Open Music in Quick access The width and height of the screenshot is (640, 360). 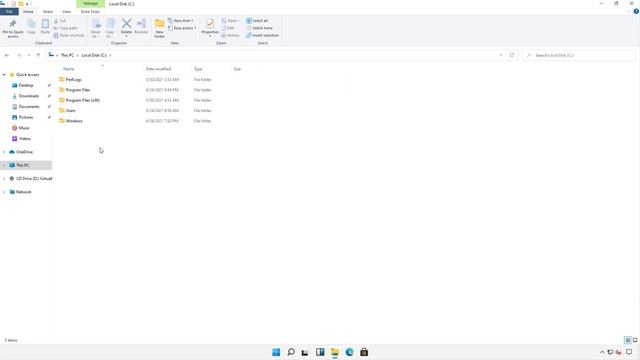click(x=24, y=128)
